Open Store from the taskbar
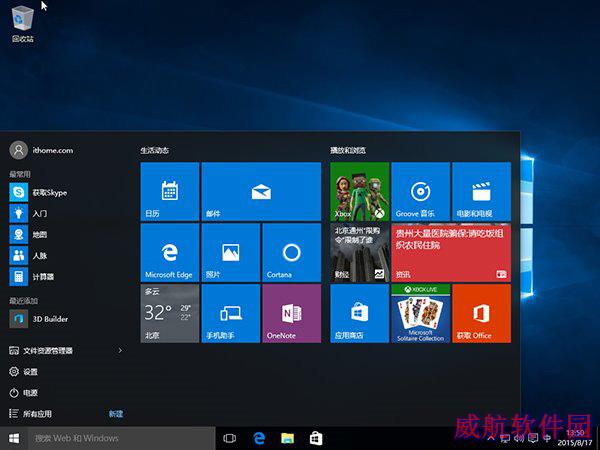Screen dimensions: 600x450 316,439
